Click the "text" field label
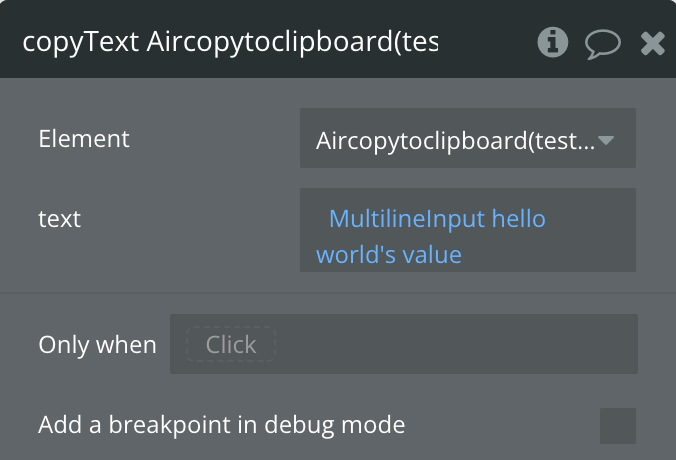The width and height of the screenshot is (676, 460). point(60,218)
